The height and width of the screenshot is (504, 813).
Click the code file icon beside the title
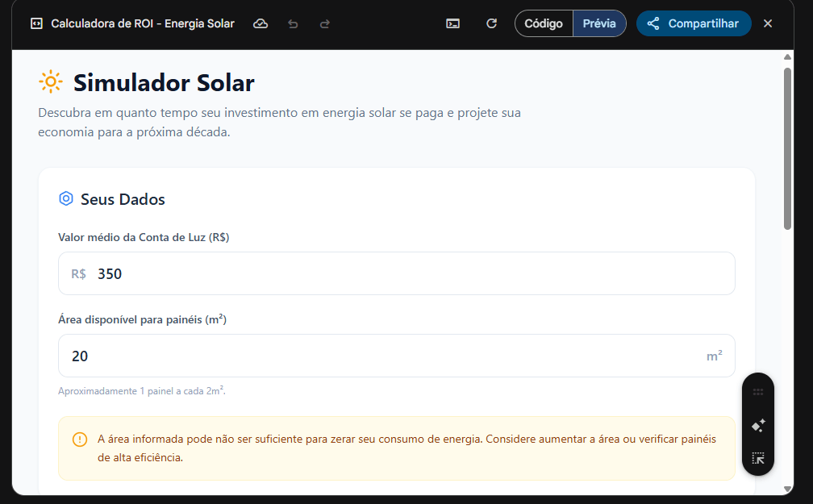click(x=36, y=23)
